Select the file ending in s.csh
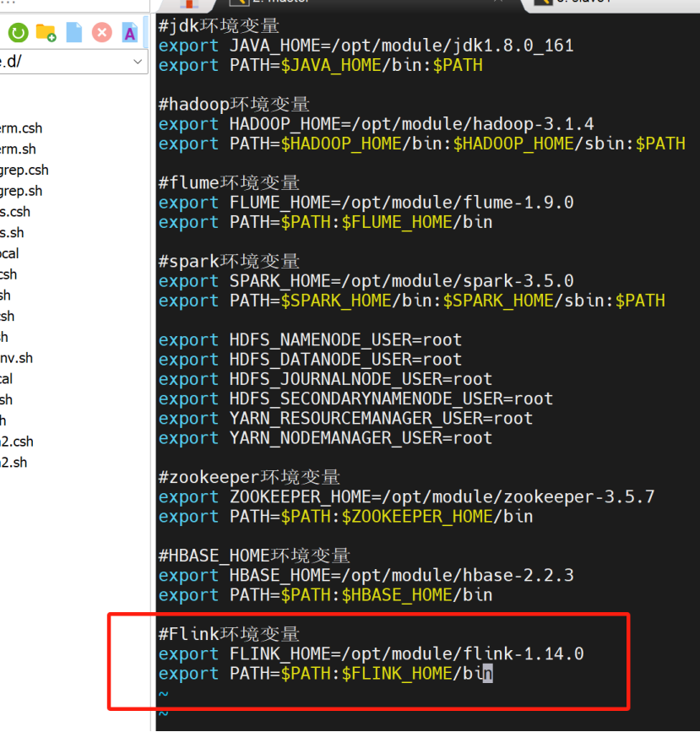The height and width of the screenshot is (732, 700). 15,212
